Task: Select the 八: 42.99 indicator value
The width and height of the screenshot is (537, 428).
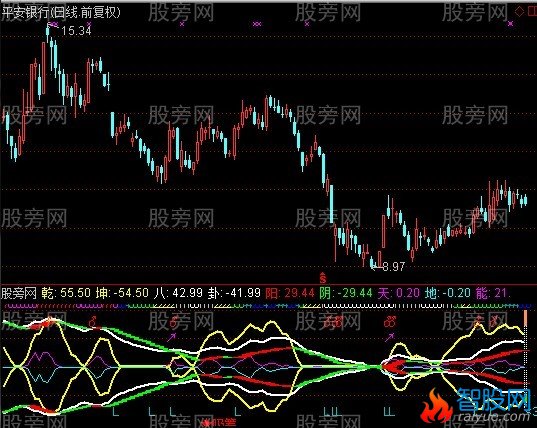Action: coord(178,293)
